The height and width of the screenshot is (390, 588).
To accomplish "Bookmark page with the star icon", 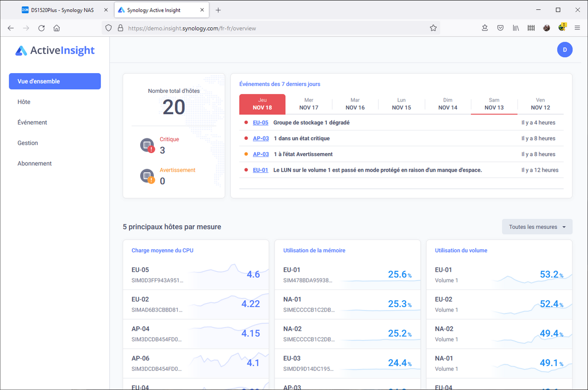I will tap(433, 28).
